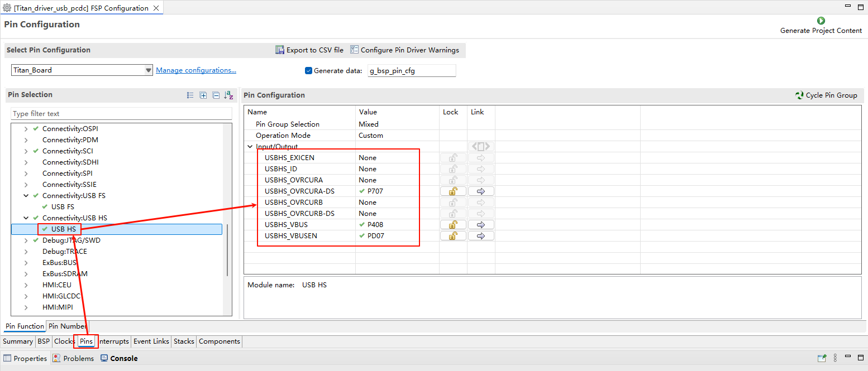This screenshot has width=868, height=371.
Task: Click the Type filter text field
Action: coord(121,114)
